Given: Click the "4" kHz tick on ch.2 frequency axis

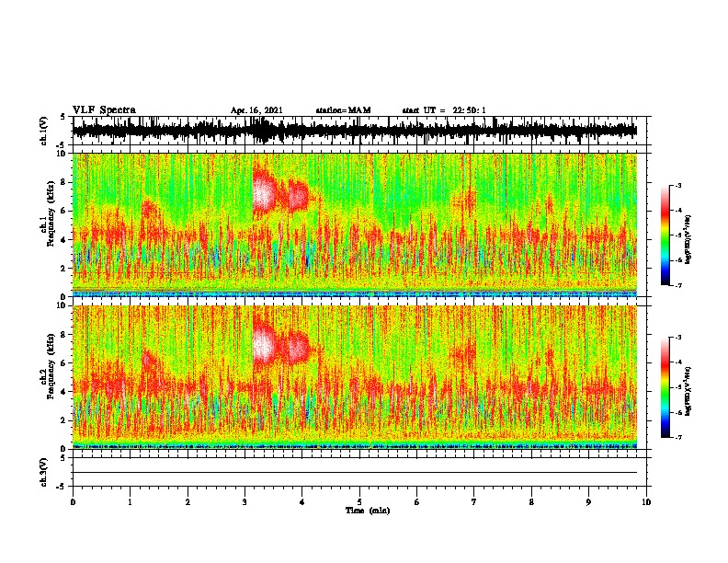Looking at the screenshot, I should (65, 392).
